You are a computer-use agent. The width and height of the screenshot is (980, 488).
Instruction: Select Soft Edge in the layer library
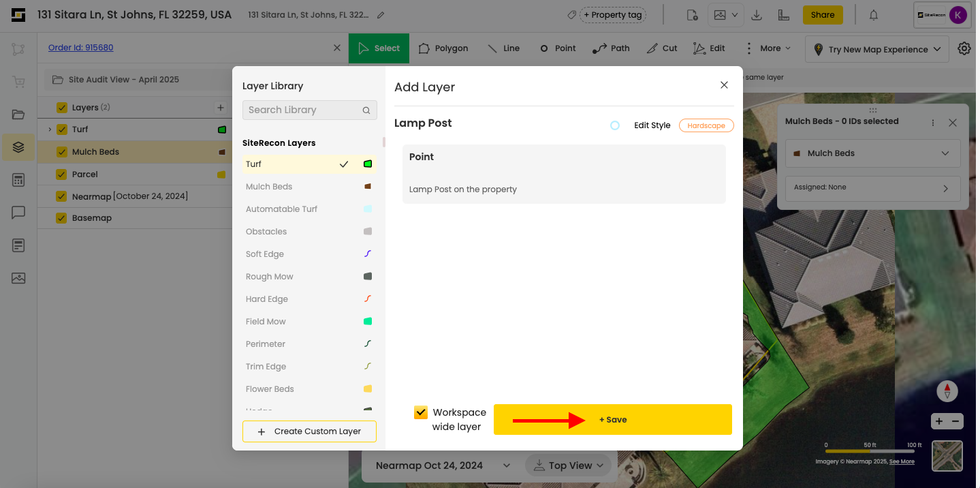[265, 254]
